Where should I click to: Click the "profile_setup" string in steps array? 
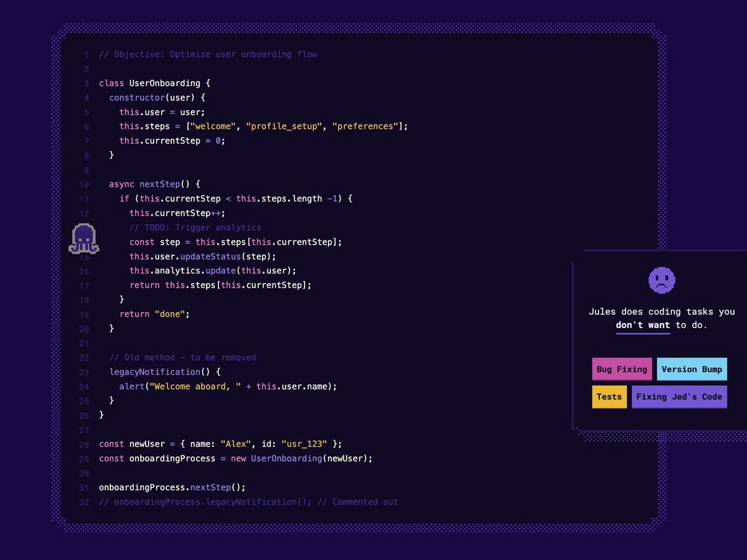point(284,126)
